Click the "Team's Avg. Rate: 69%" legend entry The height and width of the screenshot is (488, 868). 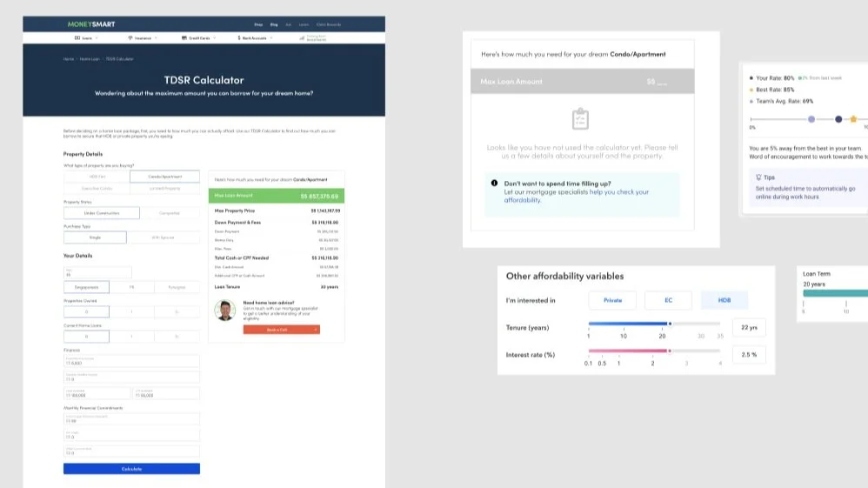[x=781, y=101]
